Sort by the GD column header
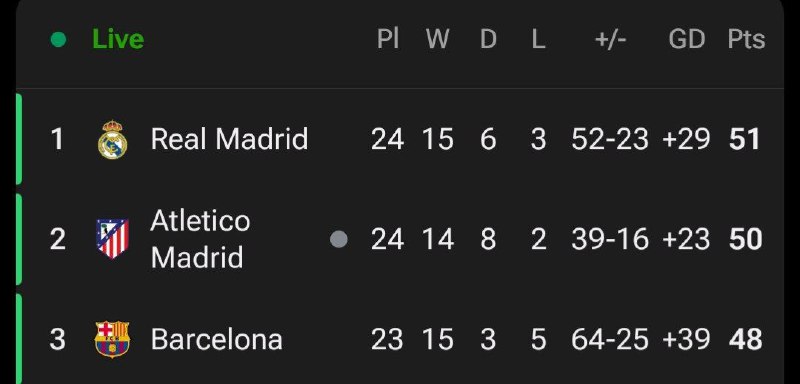This screenshot has width=800, height=384. 687,39
